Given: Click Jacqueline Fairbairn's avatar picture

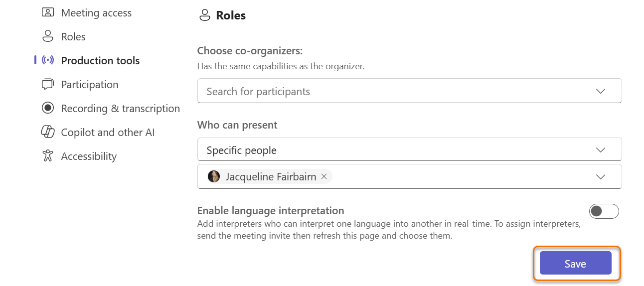Looking at the screenshot, I should click(x=214, y=176).
